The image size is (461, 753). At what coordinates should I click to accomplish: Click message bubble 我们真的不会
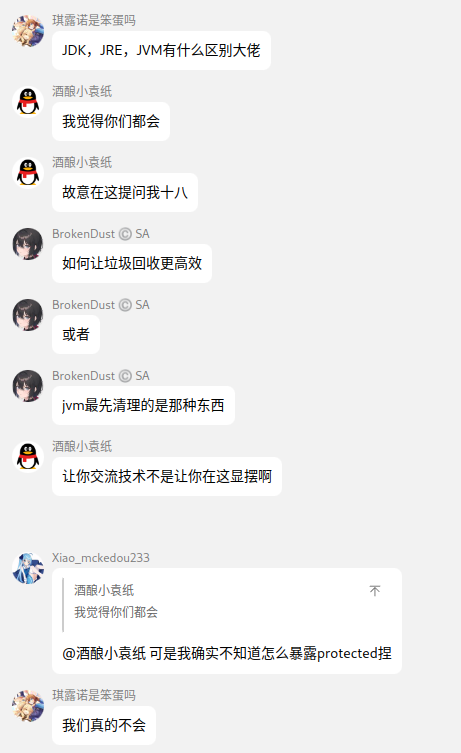(104, 725)
